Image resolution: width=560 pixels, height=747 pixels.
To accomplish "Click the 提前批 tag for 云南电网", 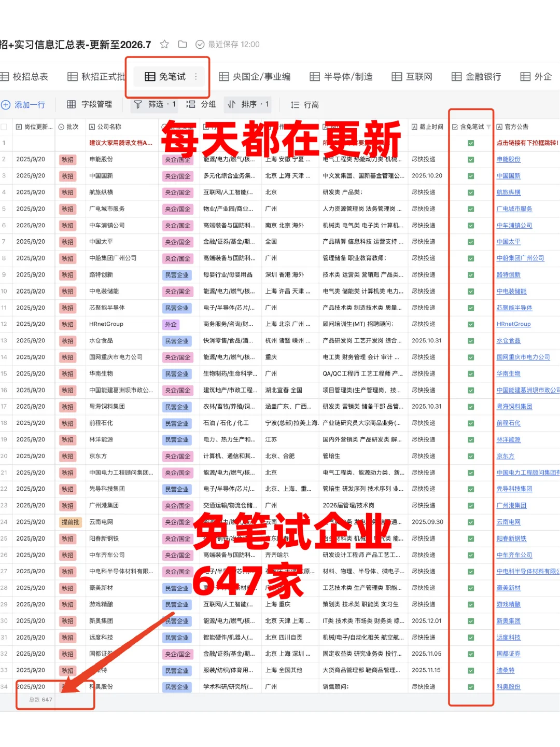I will tap(71, 522).
